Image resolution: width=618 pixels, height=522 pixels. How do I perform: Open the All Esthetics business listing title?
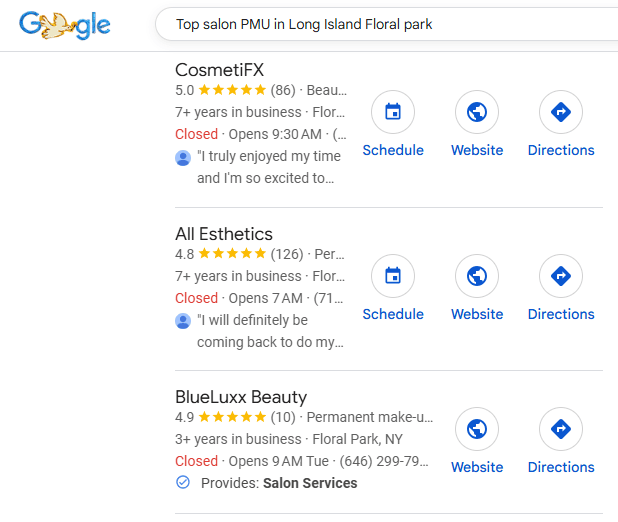tap(224, 234)
